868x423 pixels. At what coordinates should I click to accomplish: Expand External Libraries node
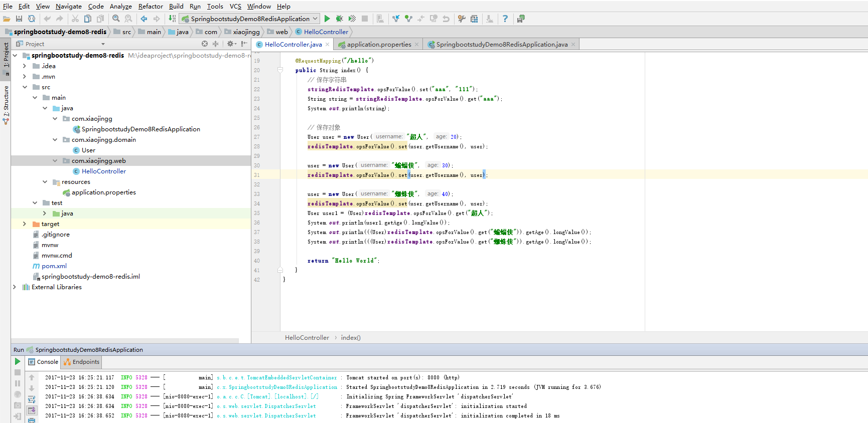click(15, 287)
